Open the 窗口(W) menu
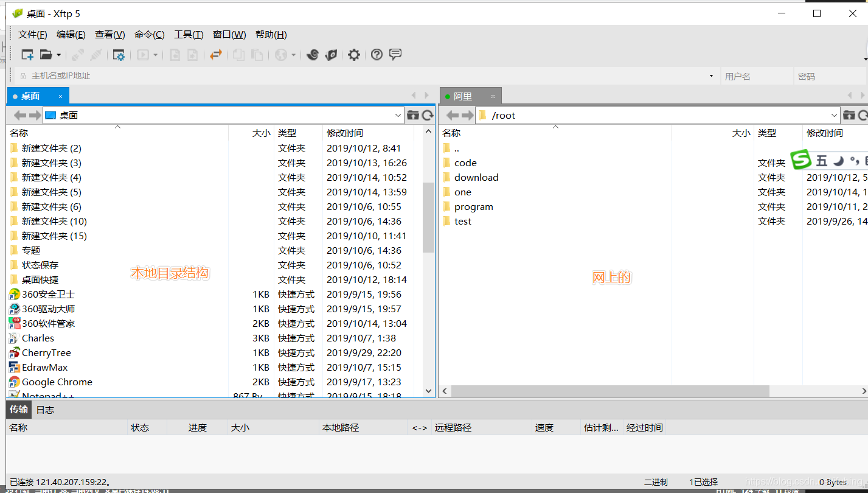Screen dimensions: 868x493 [x=229, y=35]
